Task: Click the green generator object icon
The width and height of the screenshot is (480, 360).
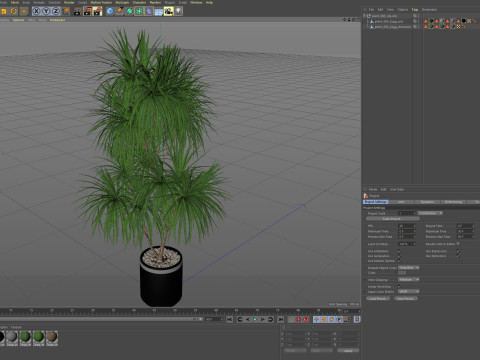Action: pyautogui.click(x=129, y=11)
